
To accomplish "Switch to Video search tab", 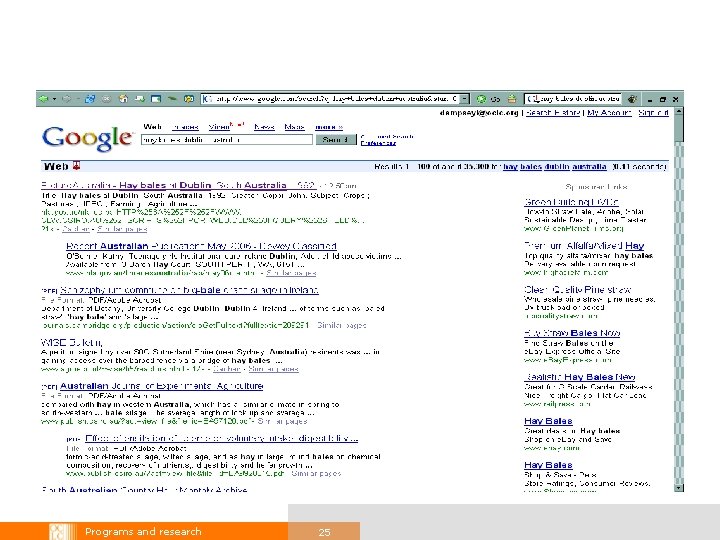I will click(219, 127).
